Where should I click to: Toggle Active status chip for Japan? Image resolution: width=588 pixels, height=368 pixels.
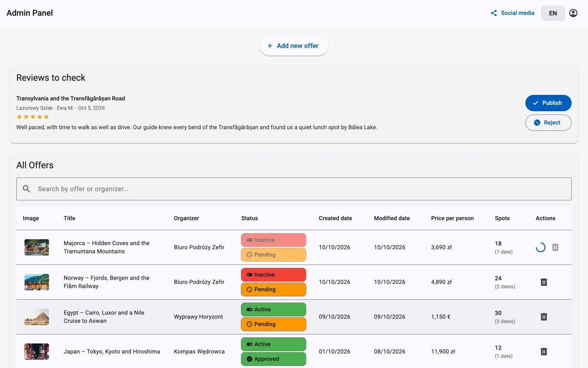tap(274, 344)
